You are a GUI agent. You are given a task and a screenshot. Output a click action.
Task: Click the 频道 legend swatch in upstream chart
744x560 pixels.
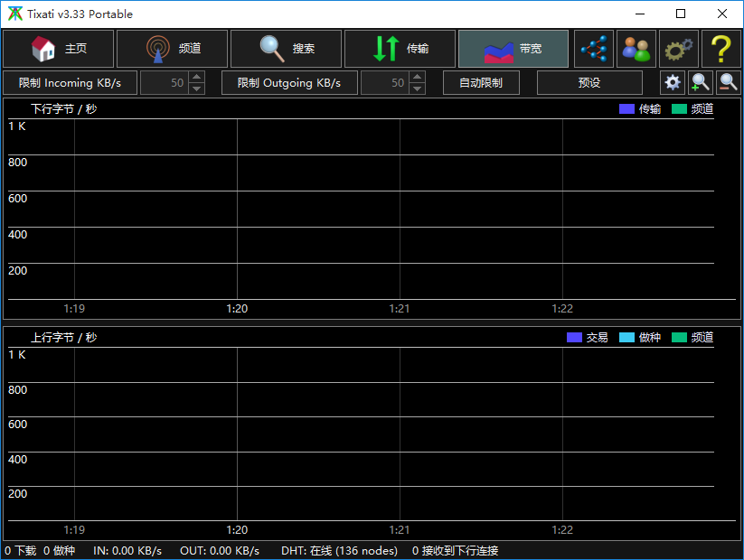pos(679,337)
